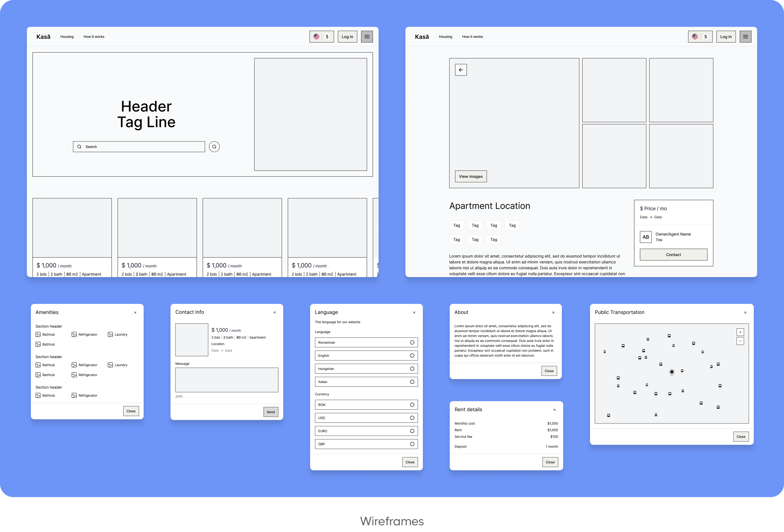
Task: Dismiss the Rent details panel using X icon
Action: click(x=554, y=410)
